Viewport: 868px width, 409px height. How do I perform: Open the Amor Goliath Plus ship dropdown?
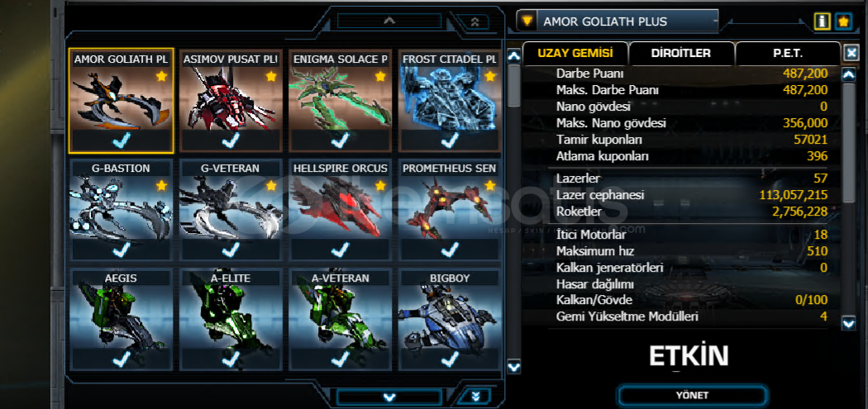(x=618, y=21)
